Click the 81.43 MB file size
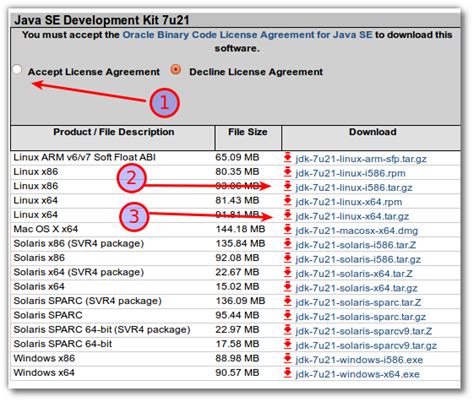 point(237,200)
